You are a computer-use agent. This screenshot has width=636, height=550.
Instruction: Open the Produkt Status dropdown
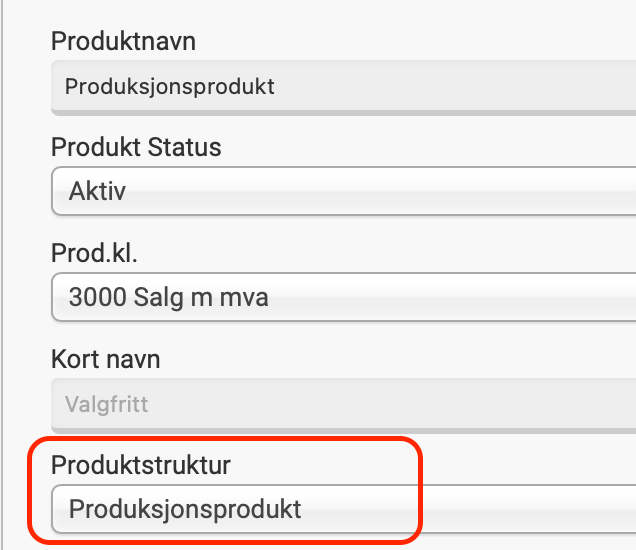[x=340, y=191]
